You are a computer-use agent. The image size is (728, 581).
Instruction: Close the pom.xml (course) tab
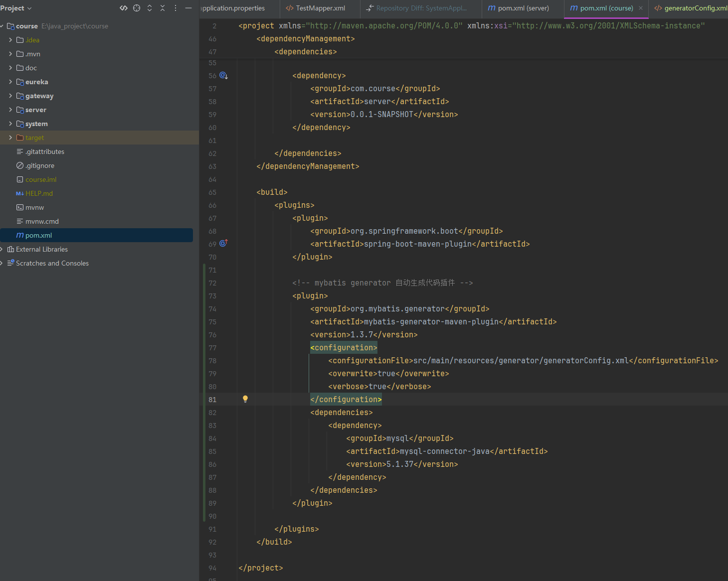tap(641, 8)
